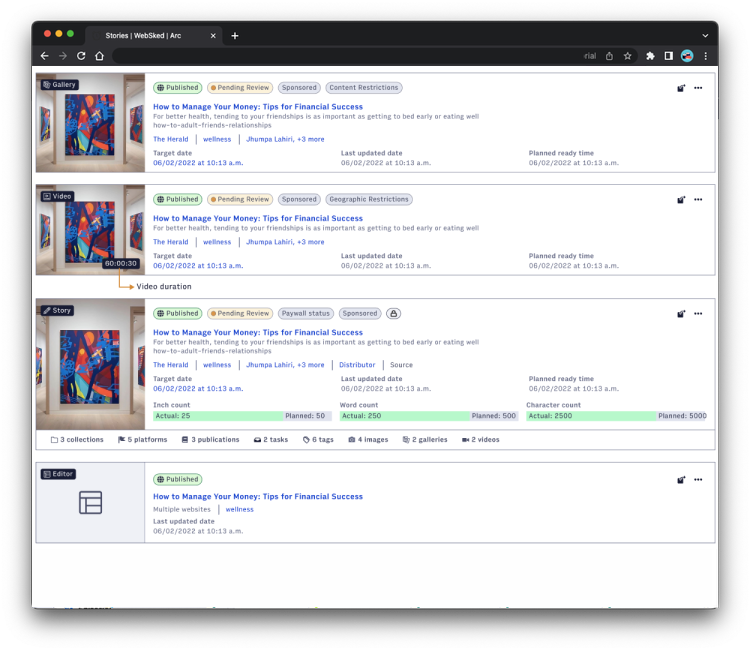Screen dimensions: 750x651
Task: Click the share page icon in address bar
Action: click(609, 56)
